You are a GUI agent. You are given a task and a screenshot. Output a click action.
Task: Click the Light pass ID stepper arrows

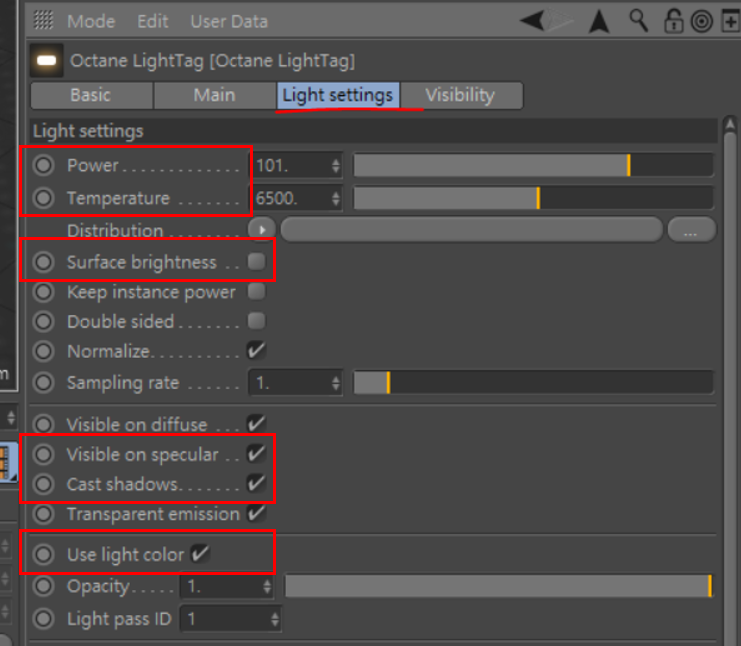tap(275, 619)
